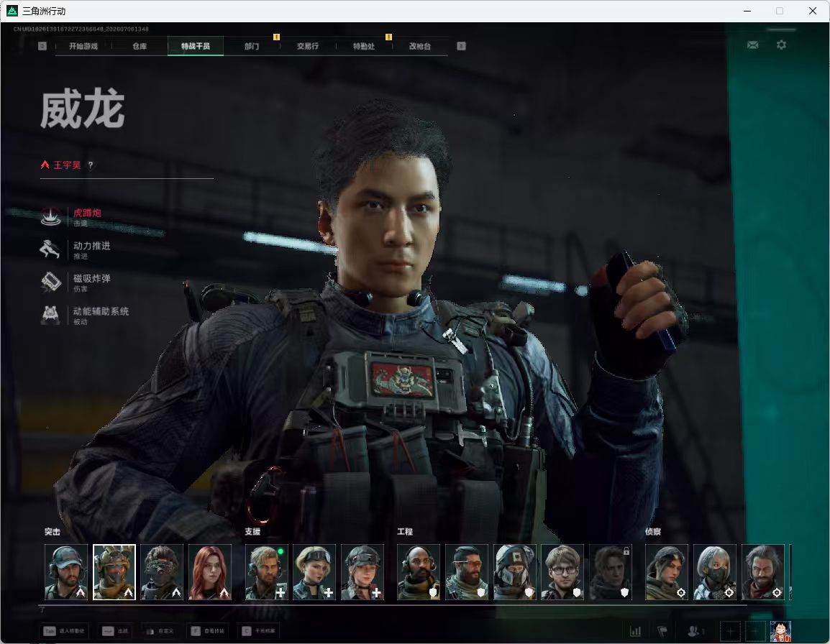This screenshot has height=644, width=830.
Task: Select the 动力推进 skill icon
Action: click(50, 249)
